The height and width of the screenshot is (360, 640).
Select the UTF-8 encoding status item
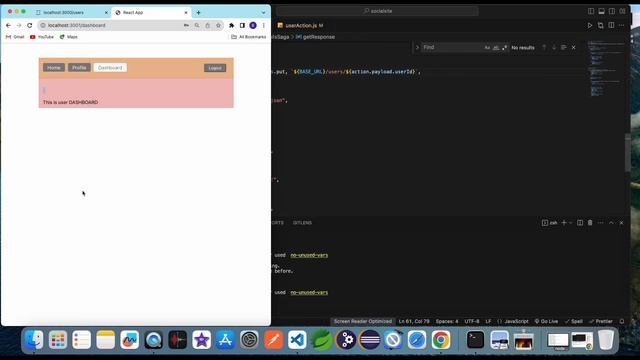point(472,321)
